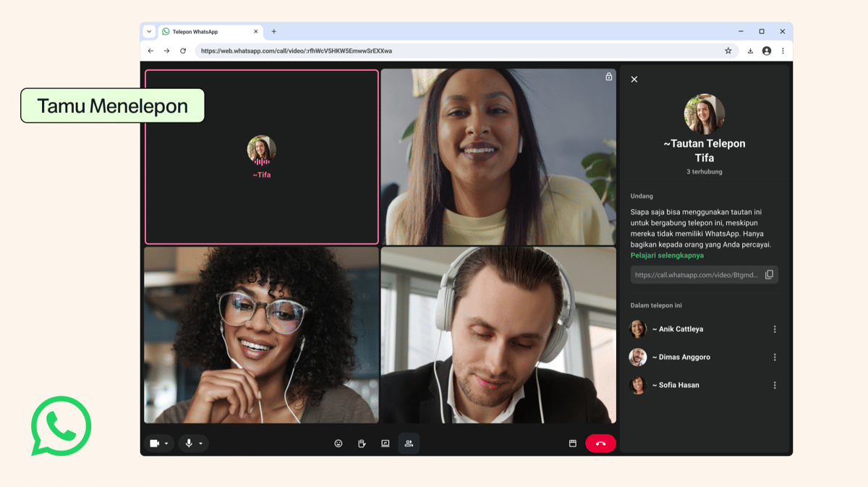
Task: Open more options for Dimas Anggoro
Action: (x=775, y=357)
